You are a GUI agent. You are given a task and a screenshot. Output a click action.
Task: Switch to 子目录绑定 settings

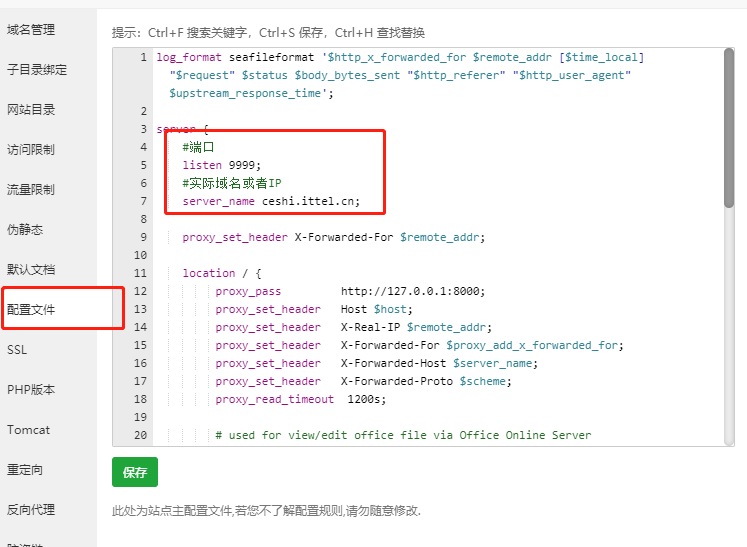point(37,70)
